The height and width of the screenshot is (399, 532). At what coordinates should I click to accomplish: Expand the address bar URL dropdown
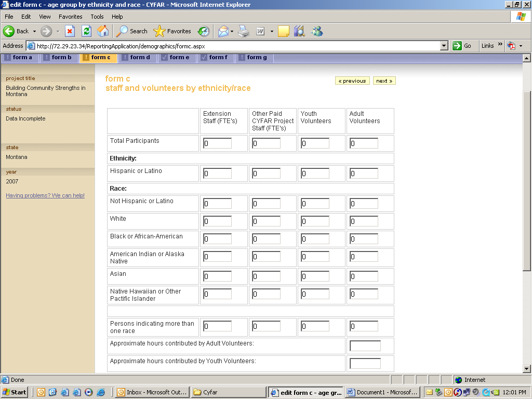(x=444, y=46)
